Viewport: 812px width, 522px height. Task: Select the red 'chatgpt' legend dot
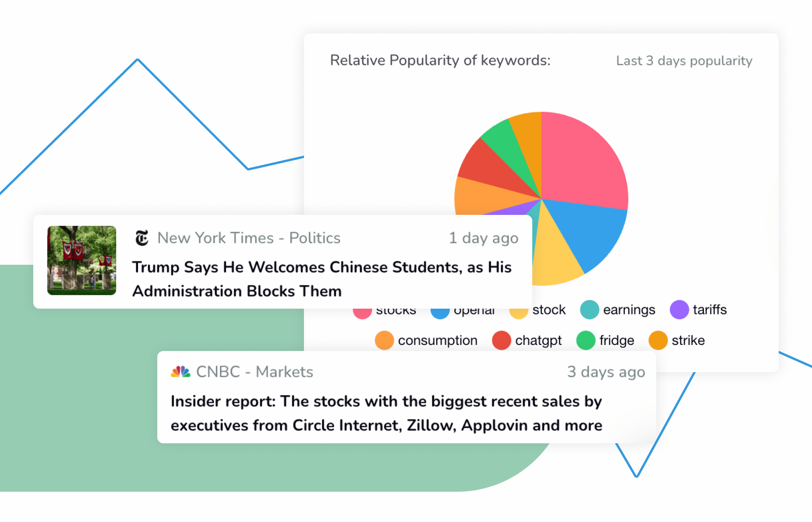point(501,340)
